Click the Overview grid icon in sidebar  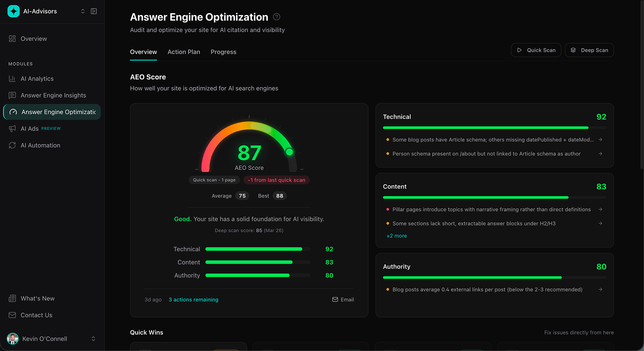12,39
